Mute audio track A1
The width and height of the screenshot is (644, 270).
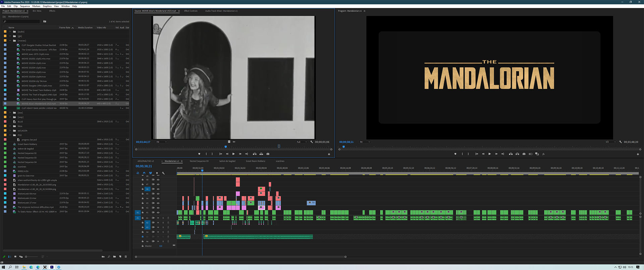pyautogui.click(x=158, y=218)
